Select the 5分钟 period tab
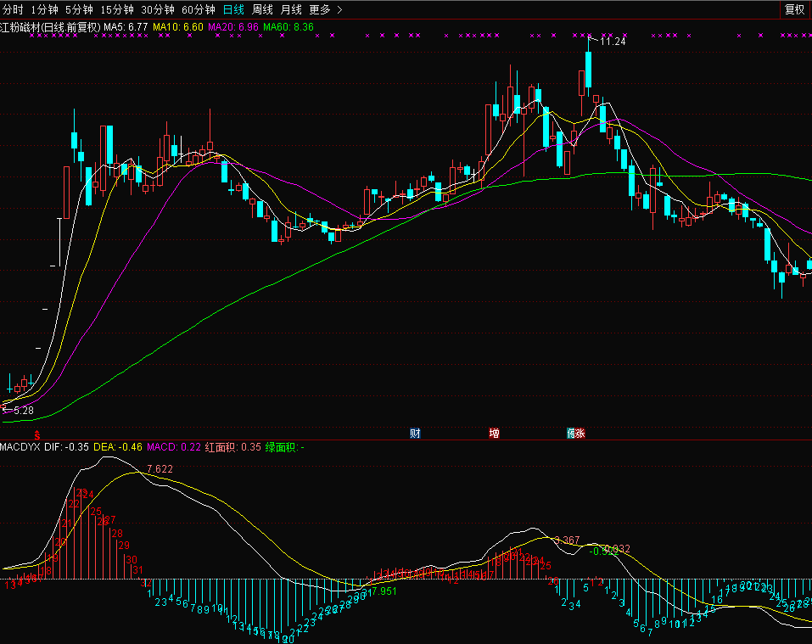This screenshot has height=644, width=812. click(x=79, y=9)
